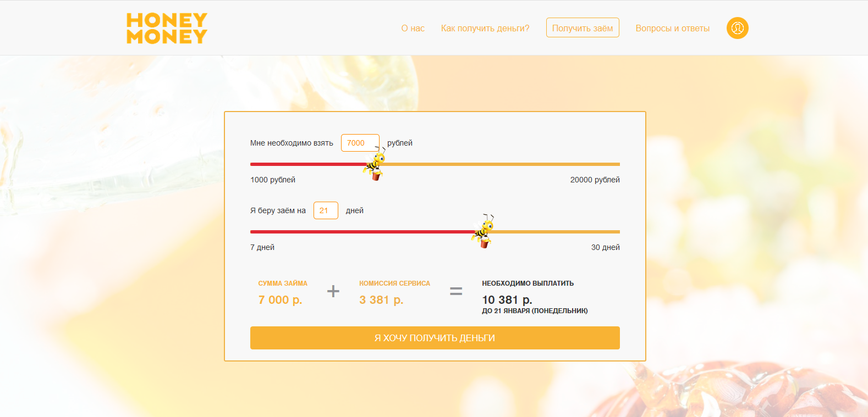The height and width of the screenshot is (417, 868).
Task: Open 'Вопросы и ответы' page
Action: tap(672, 29)
